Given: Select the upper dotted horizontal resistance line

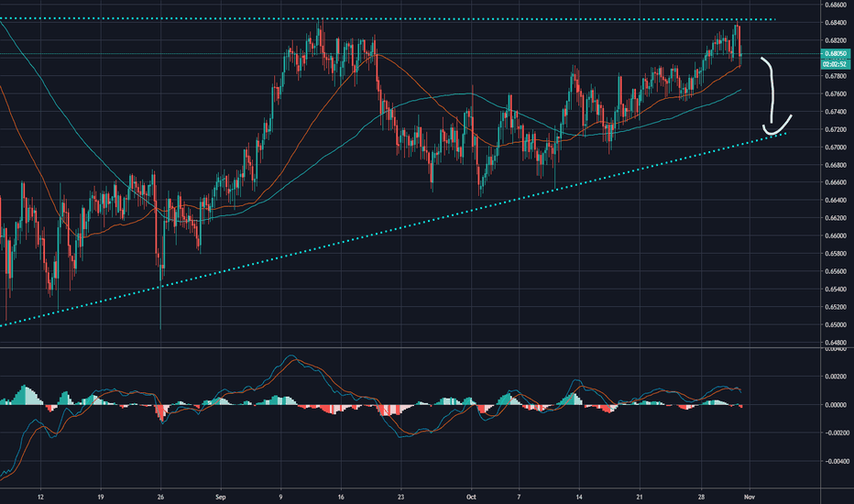Looking at the screenshot, I should [388, 19].
